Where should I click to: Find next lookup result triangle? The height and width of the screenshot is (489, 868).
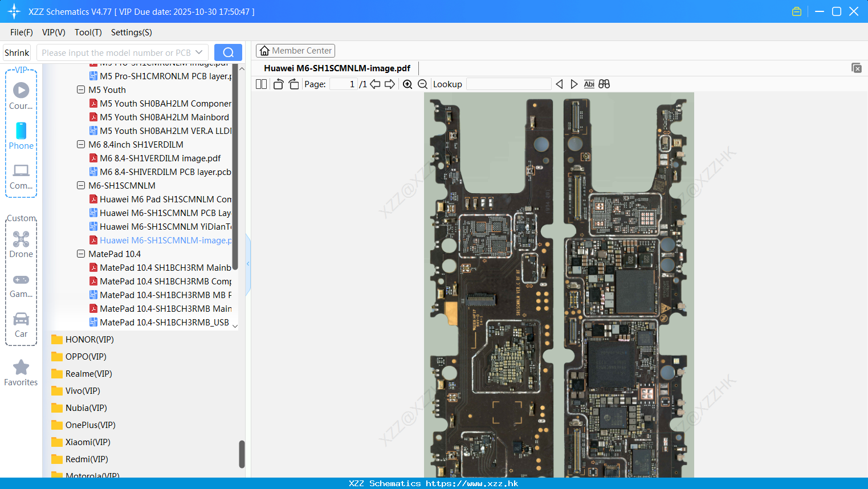pyautogui.click(x=574, y=84)
